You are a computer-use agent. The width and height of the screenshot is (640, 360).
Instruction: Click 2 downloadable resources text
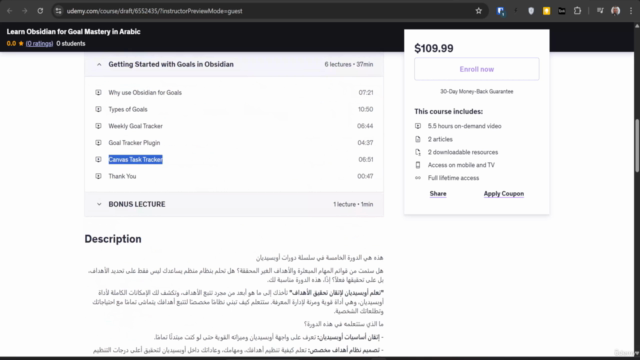pos(463,152)
